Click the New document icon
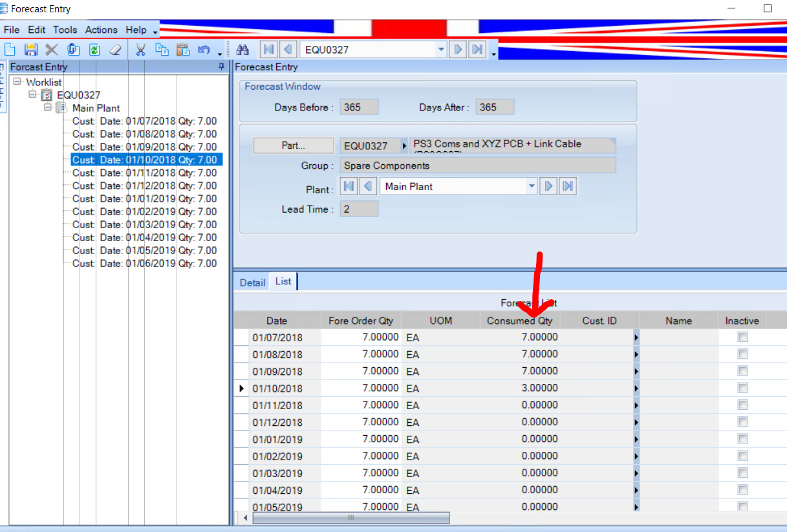Image resolution: width=787 pixels, height=532 pixels. click(10, 50)
